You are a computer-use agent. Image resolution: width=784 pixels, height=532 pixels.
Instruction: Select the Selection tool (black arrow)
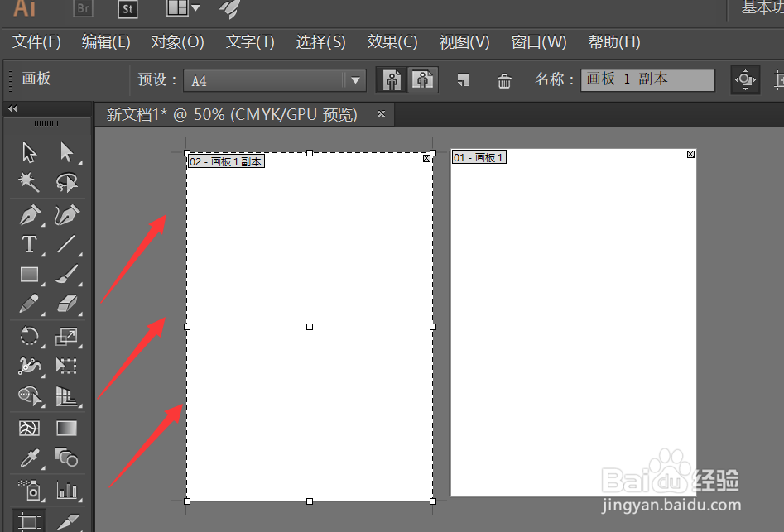coord(29,152)
